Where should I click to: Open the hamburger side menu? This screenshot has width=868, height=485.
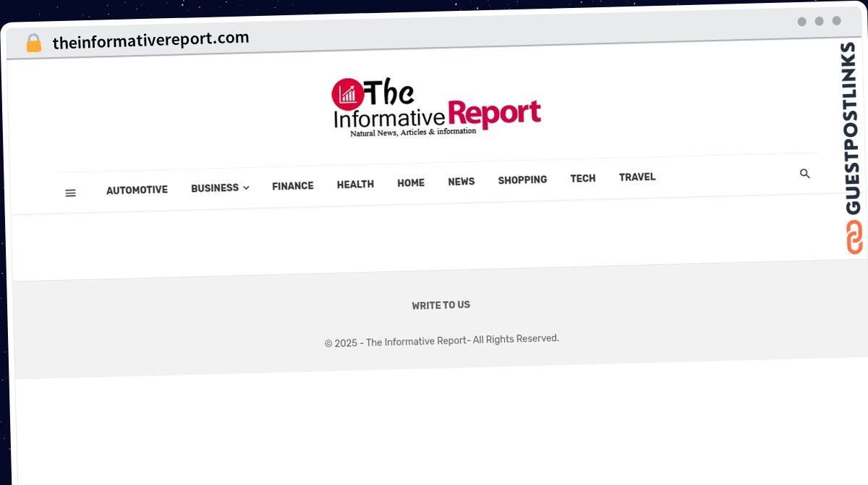tap(70, 193)
